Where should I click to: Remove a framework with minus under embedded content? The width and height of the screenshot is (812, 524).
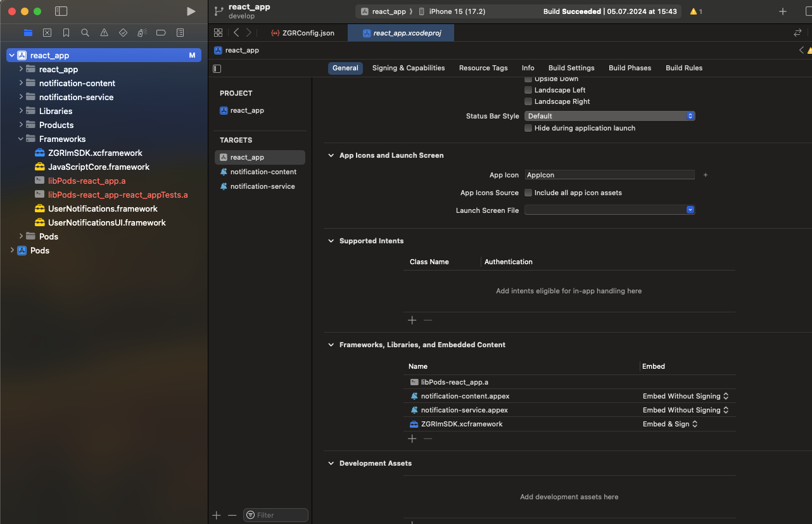coord(428,438)
